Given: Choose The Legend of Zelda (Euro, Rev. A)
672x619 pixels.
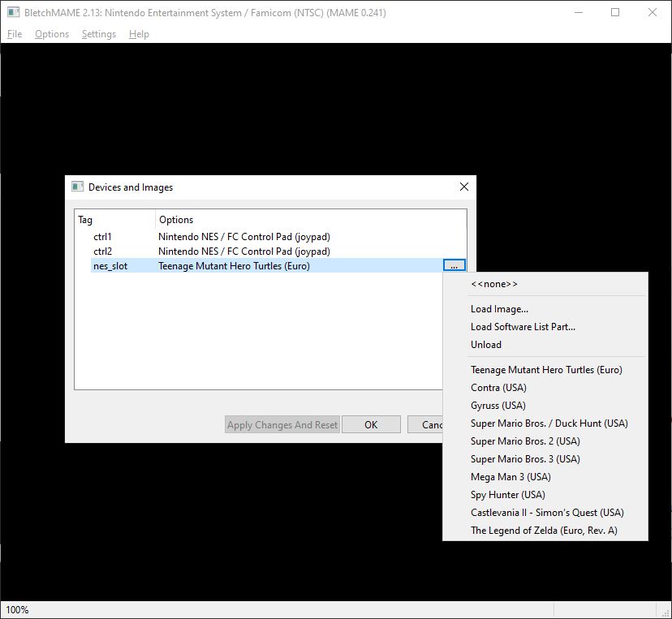Looking at the screenshot, I should coord(545,531).
